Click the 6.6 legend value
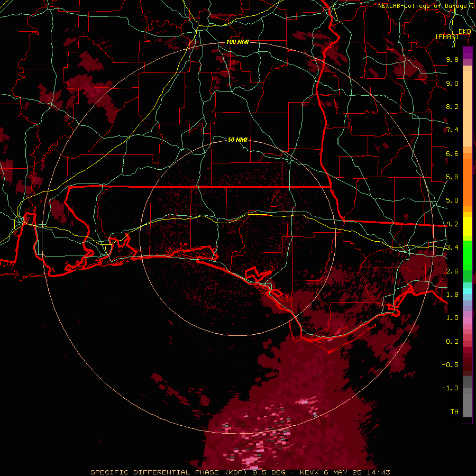The height and width of the screenshot is (476, 476). pos(452,153)
